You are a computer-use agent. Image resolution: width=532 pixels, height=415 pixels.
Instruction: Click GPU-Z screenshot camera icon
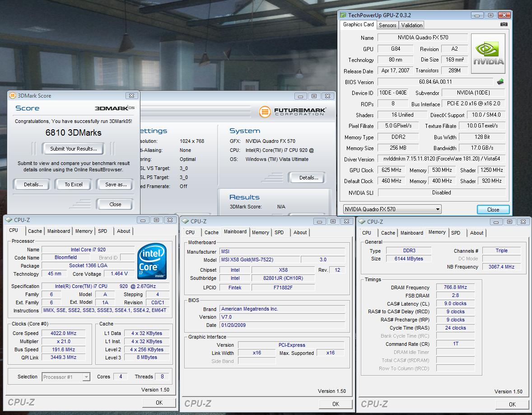point(504,24)
